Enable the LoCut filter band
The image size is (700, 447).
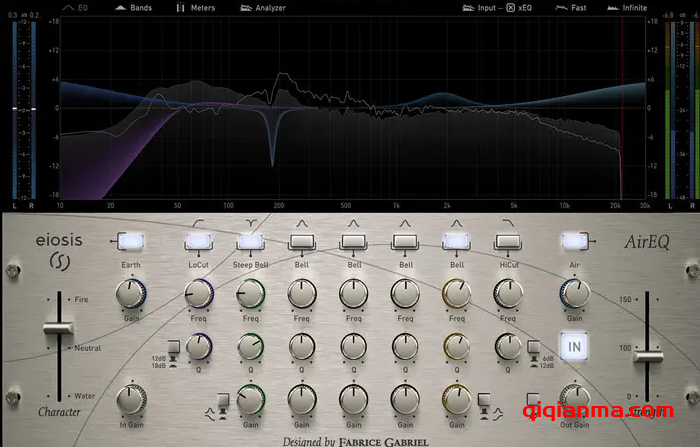click(198, 241)
